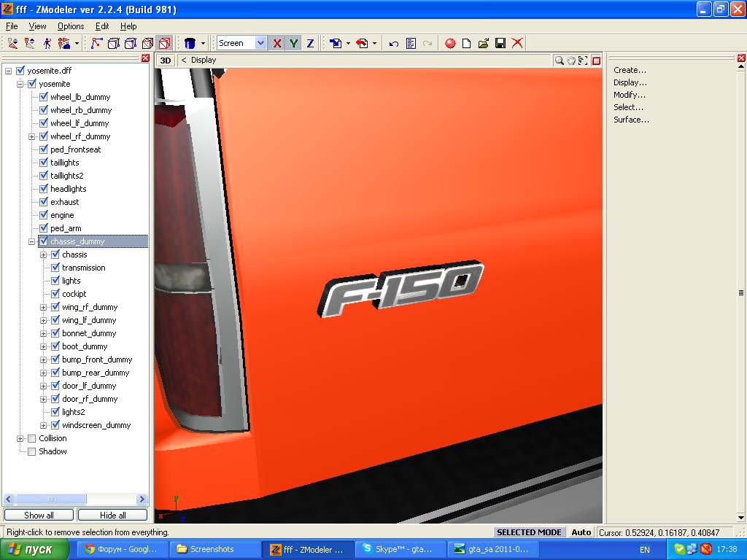Click the open folder icon
The width and height of the screenshot is (747, 560).
484,43
